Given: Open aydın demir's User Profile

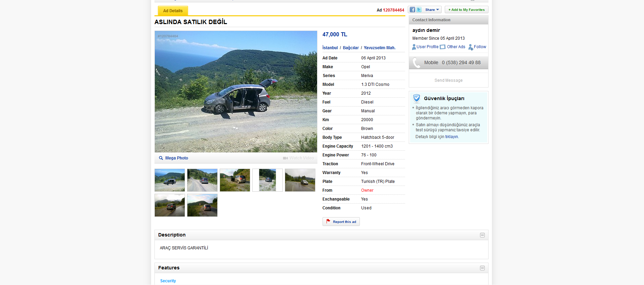Looking at the screenshot, I should pos(427,47).
